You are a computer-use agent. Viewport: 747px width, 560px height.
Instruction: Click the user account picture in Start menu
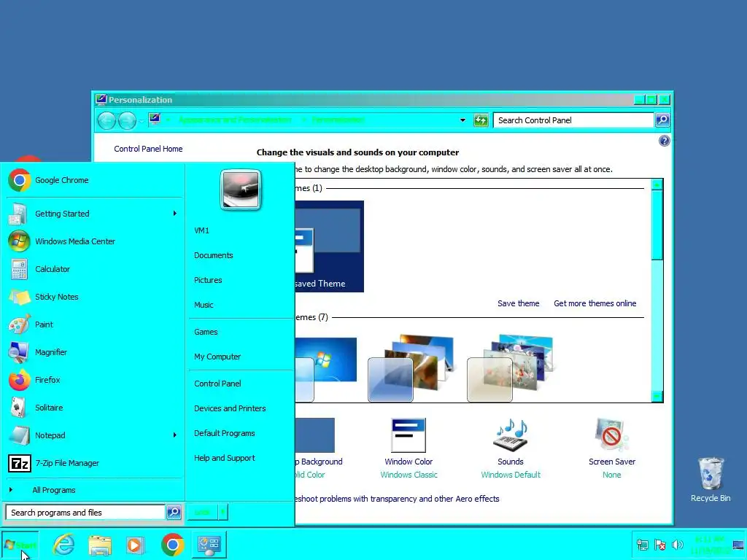(241, 190)
